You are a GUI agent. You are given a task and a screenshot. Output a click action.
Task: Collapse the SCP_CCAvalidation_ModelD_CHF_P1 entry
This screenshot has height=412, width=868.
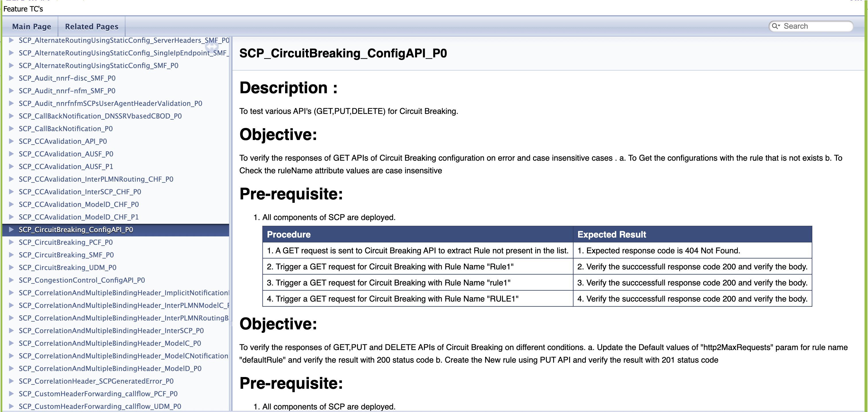point(12,217)
